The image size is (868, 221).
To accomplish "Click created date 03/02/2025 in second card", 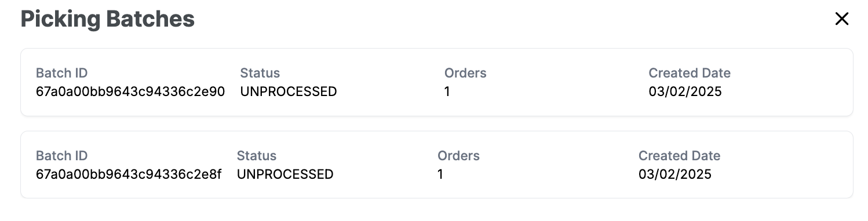I will (x=675, y=174).
